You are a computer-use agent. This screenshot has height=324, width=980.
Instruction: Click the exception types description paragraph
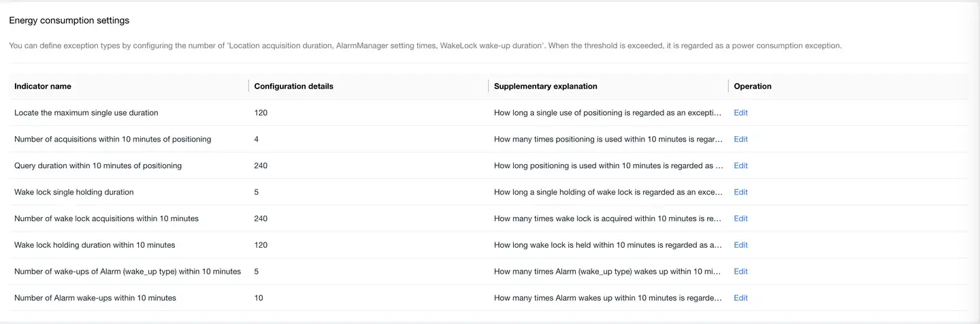425,46
